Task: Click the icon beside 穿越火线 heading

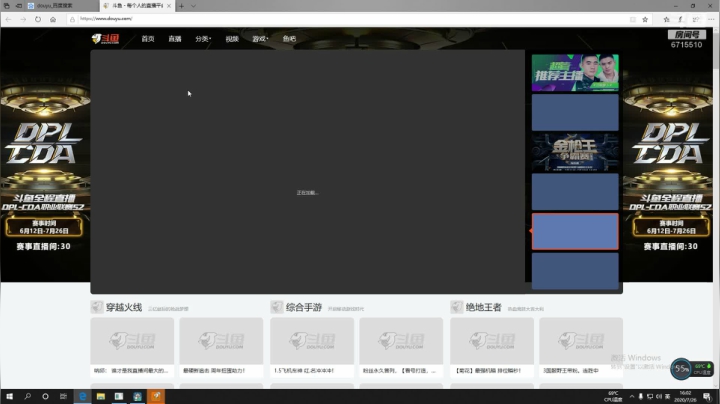Action: click(x=97, y=307)
